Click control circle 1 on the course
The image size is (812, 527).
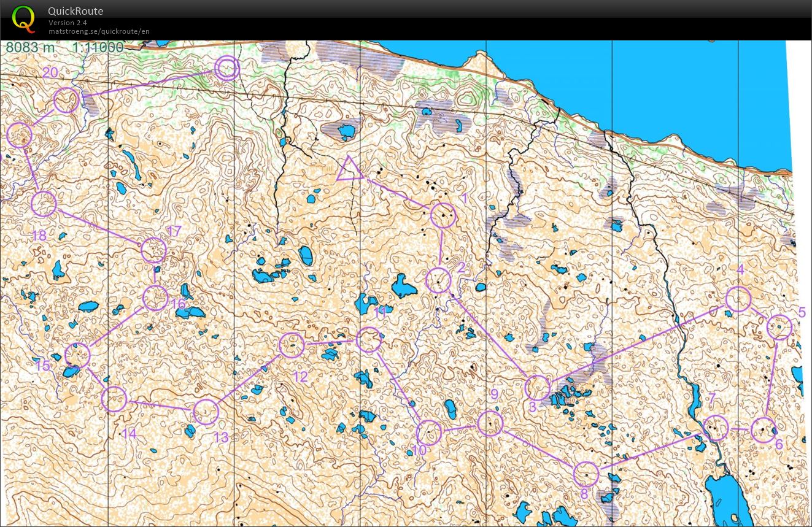443,215
